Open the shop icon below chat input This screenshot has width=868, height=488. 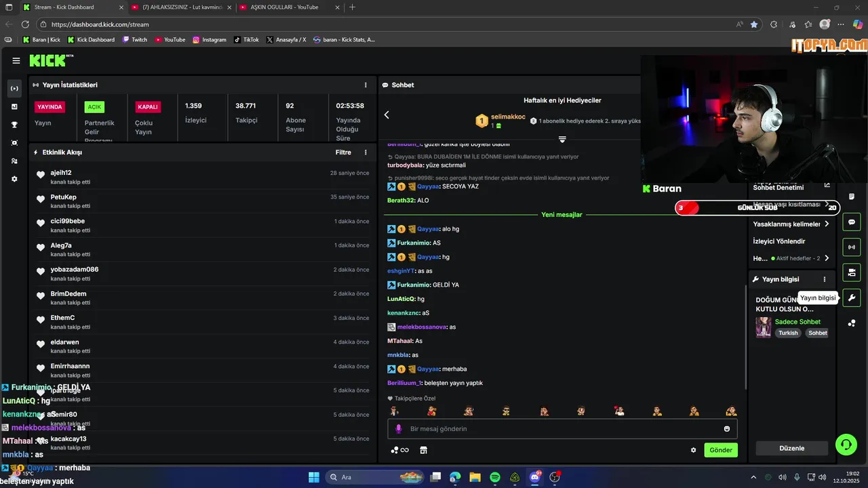coord(424,450)
